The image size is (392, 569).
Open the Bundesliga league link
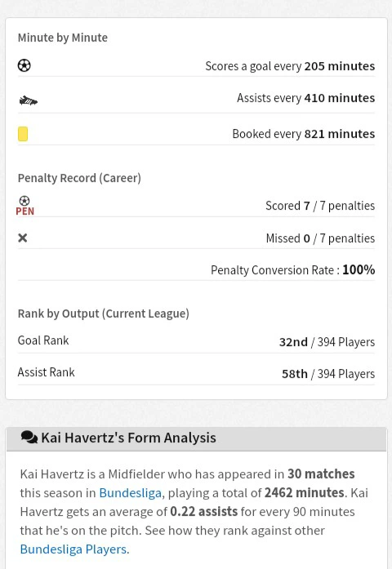[131, 493]
